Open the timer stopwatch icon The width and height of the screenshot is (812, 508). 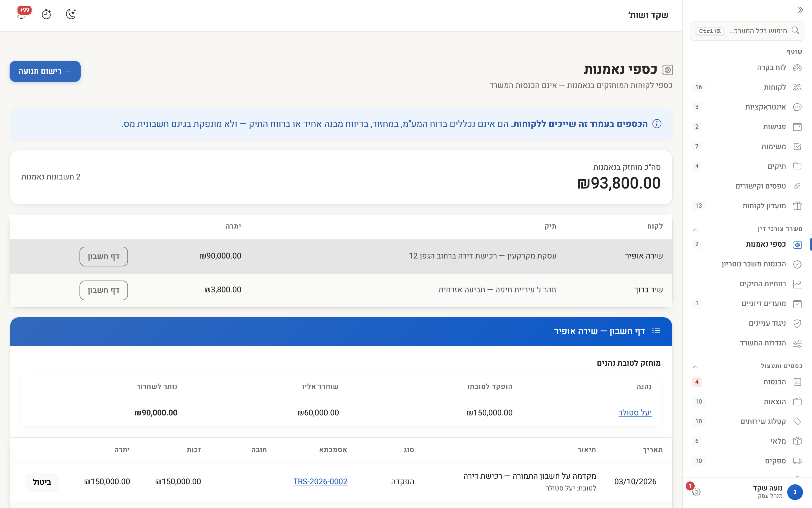[46, 14]
